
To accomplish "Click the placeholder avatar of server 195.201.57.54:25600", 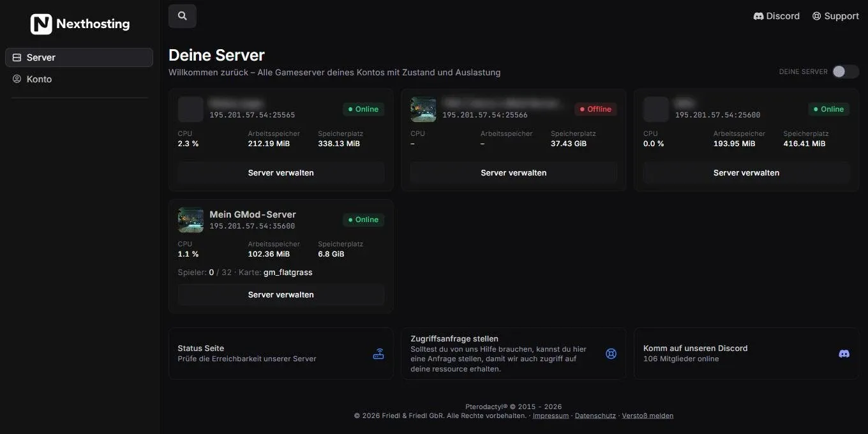I will [656, 109].
